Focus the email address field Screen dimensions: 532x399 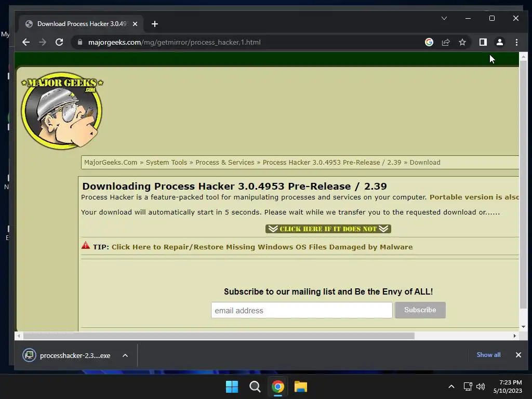point(302,310)
